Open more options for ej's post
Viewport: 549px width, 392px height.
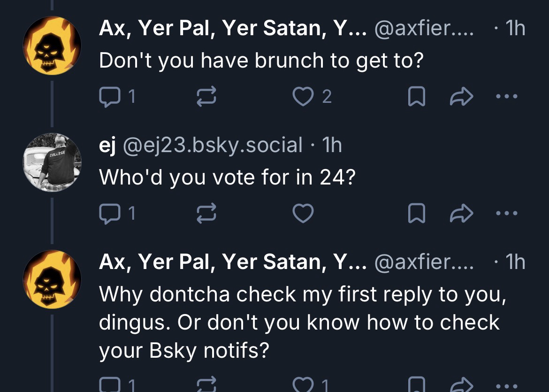tap(507, 214)
